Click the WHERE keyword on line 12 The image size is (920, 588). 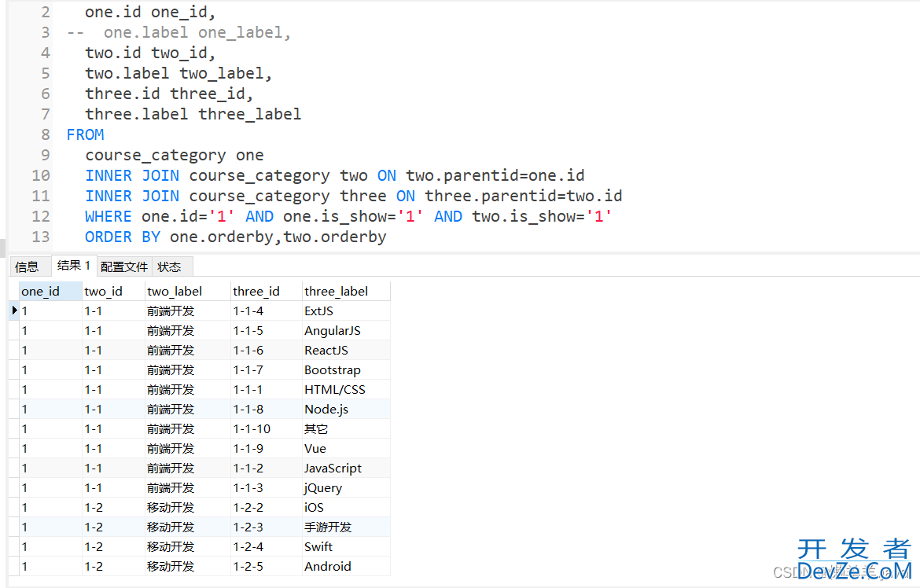tap(109, 216)
